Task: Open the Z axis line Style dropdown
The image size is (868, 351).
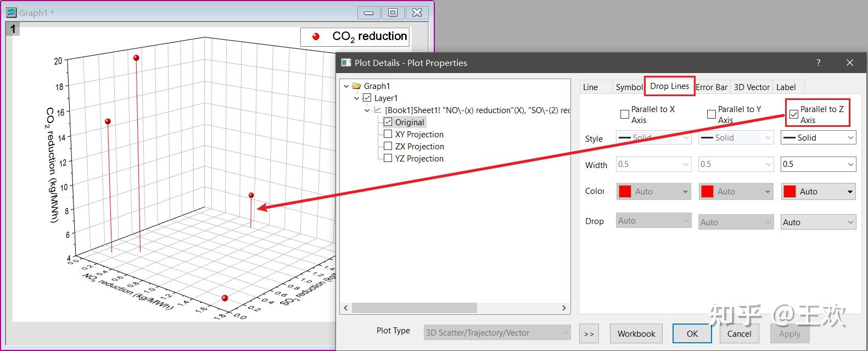Action: pos(818,137)
